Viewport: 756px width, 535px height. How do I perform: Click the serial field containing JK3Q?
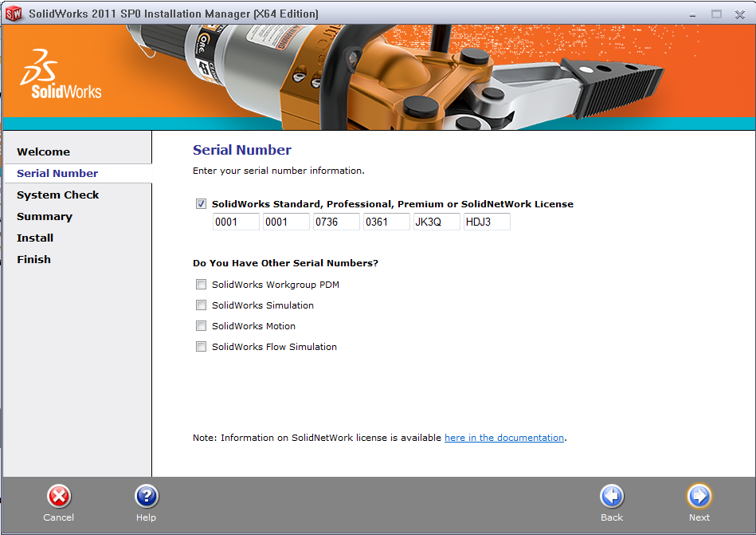click(437, 222)
